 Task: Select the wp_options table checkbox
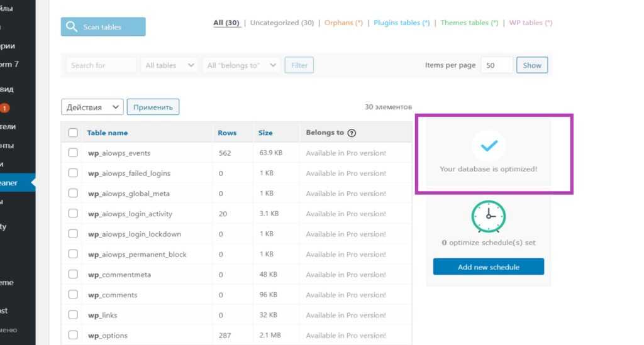coord(73,335)
